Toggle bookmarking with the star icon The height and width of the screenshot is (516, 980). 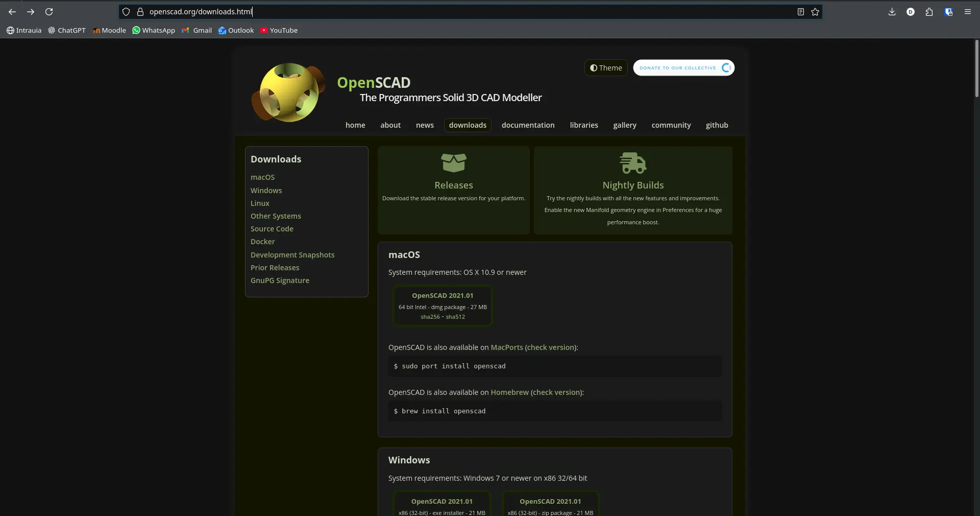(x=815, y=12)
